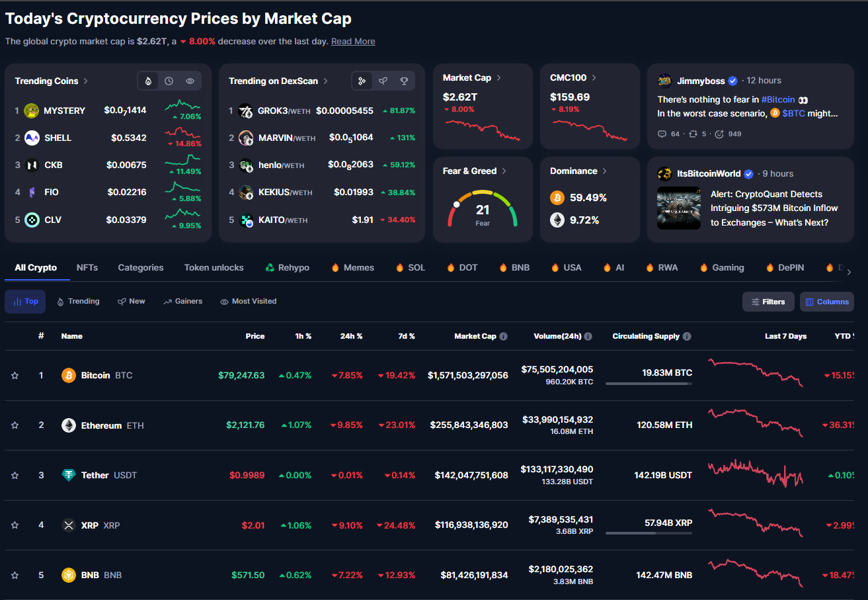Star Tether to add to watchlist
Screen dimensions: 868x600
point(15,475)
